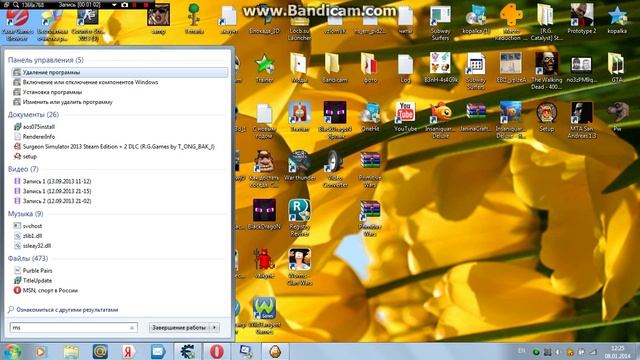Open the BlackDragoN Minecraft-face icon
640x360 pixels.
264,214
